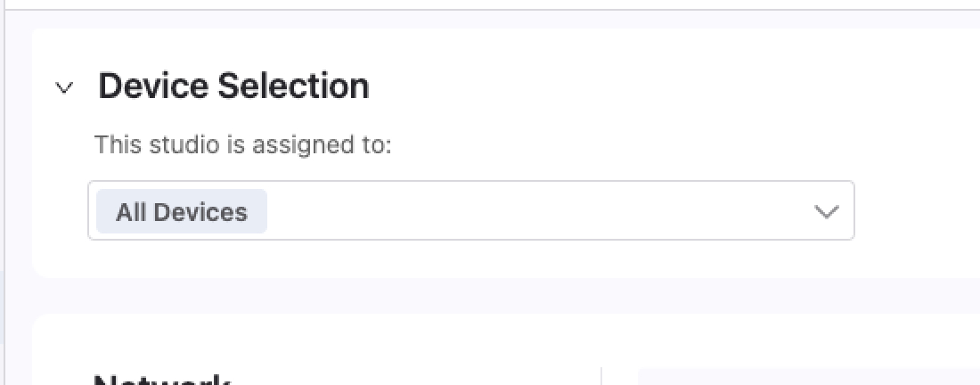980x385 pixels.
Task: Click the word "All" inside the selected tag
Action: click(x=131, y=211)
